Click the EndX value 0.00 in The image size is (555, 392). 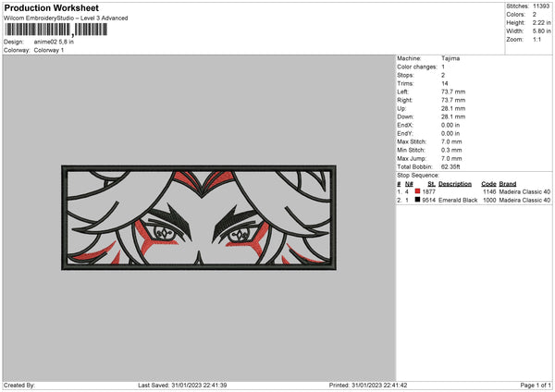450,125
